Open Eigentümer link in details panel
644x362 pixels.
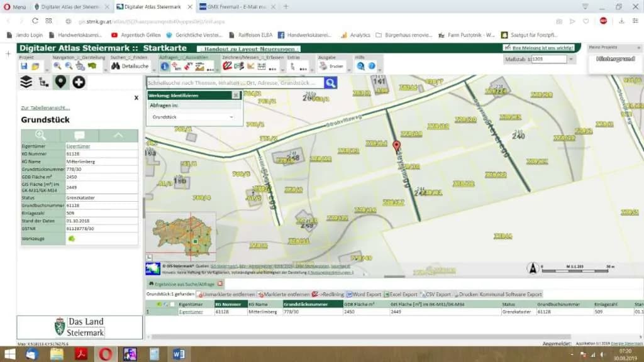point(78,146)
